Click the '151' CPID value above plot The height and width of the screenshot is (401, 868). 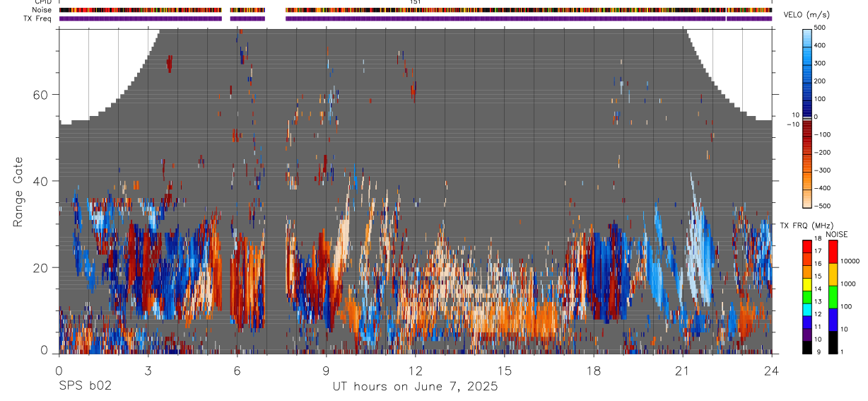[416, 2]
